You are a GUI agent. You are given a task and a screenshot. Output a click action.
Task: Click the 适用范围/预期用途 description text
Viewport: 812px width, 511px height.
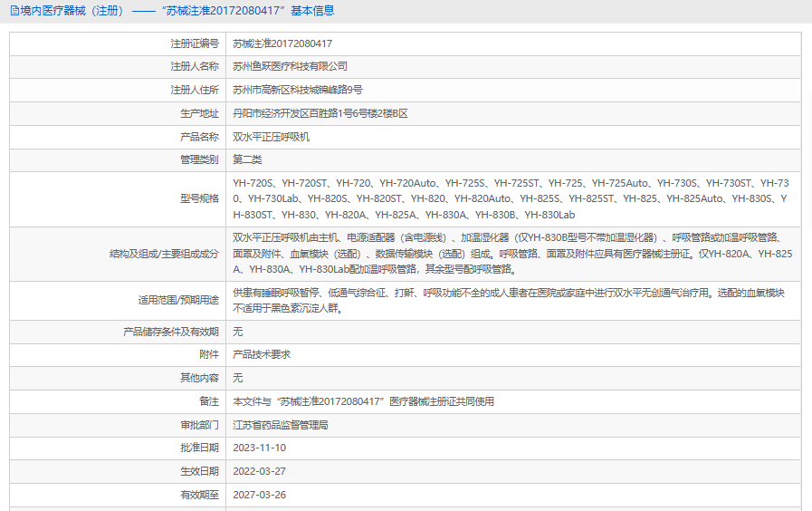click(x=508, y=300)
